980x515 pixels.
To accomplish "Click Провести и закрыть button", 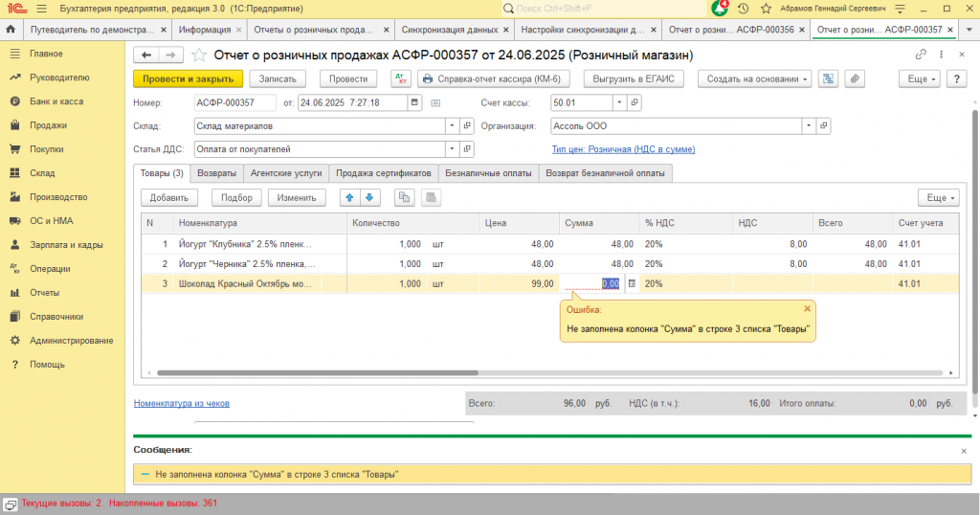I will [x=189, y=78].
